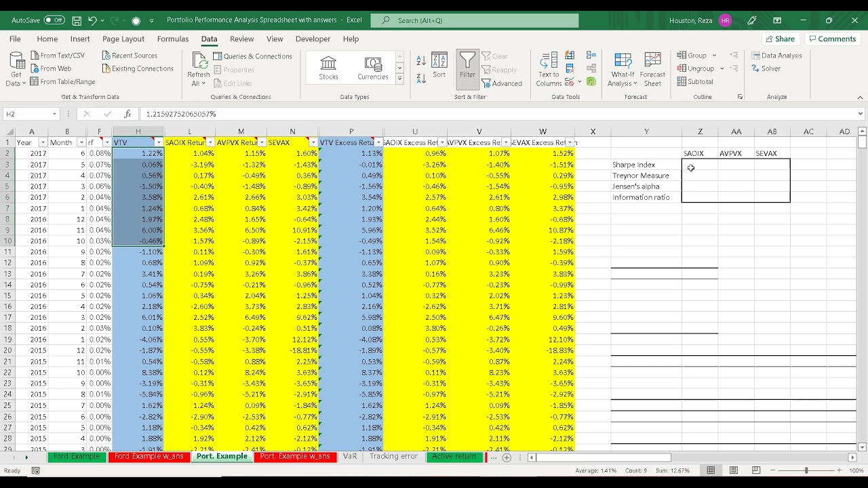The image size is (868, 488).
Task: Select column header H
Action: [x=138, y=131]
